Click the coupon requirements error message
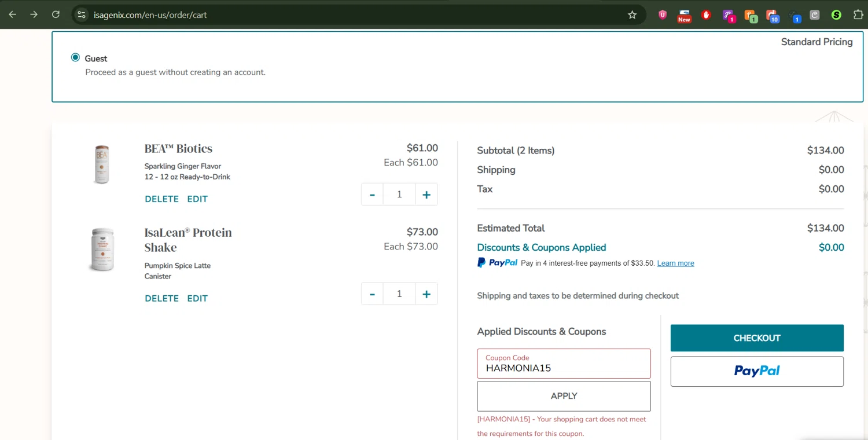868x440 pixels. pos(561,426)
